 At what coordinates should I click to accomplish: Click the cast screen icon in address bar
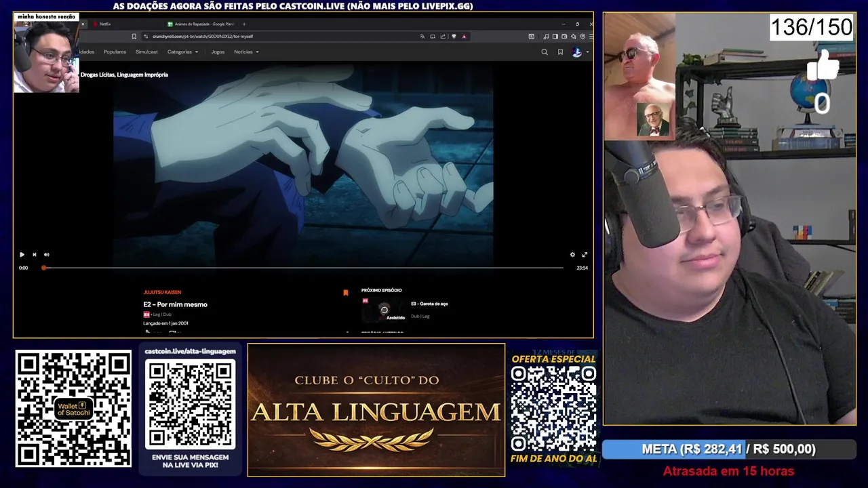coord(433,37)
